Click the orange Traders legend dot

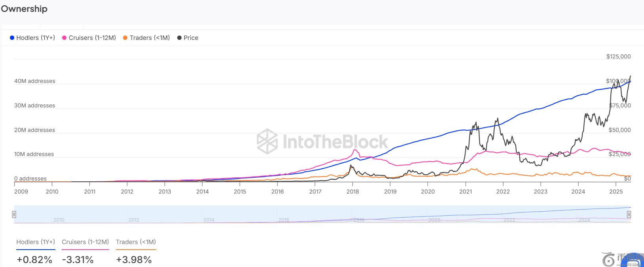tap(125, 38)
